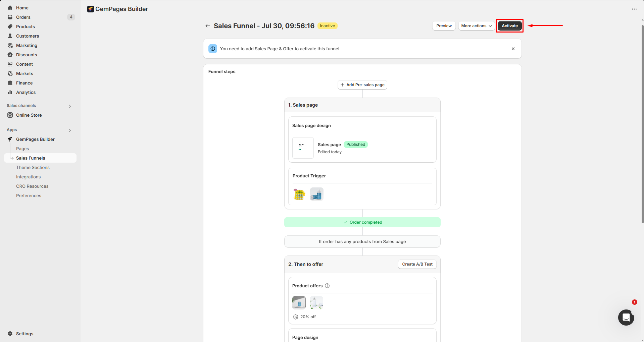Go to Discounts in the sidebar
The height and width of the screenshot is (342, 644).
coord(27,55)
